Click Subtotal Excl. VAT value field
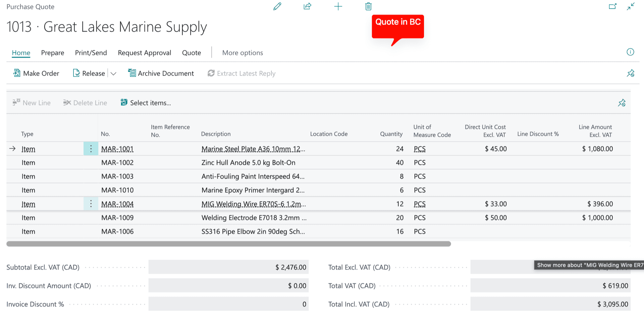Viewport: 644px width, 326px height. click(x=228, y=267)
